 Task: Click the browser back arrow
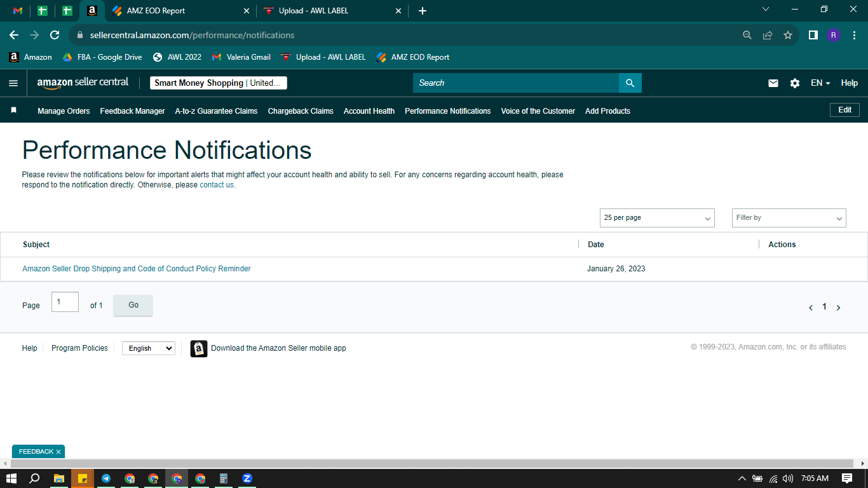[x=14, y=35]
